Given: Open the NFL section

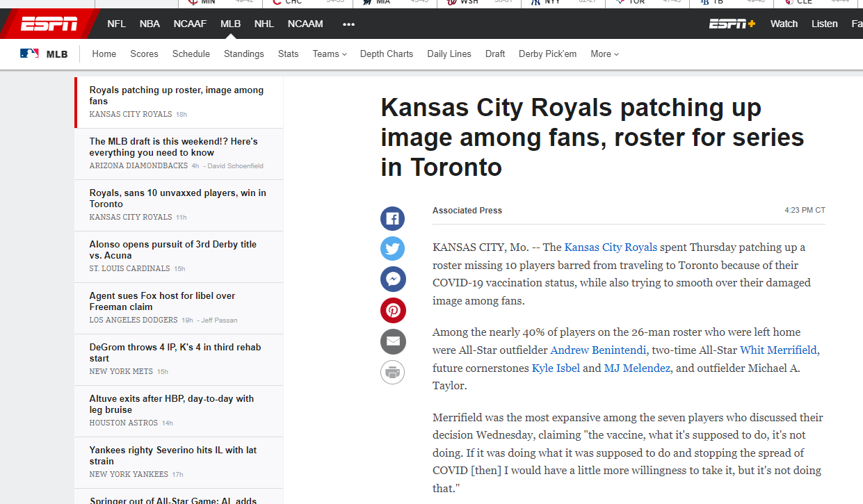Looking at the screenshot, I should pyautogui.click(x=116, y=24).
